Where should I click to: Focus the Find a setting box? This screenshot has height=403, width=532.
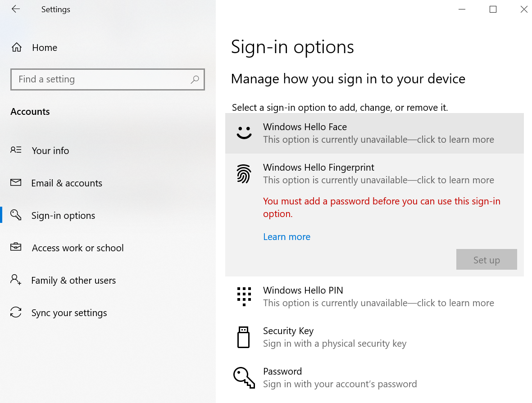tap(108, 79)
